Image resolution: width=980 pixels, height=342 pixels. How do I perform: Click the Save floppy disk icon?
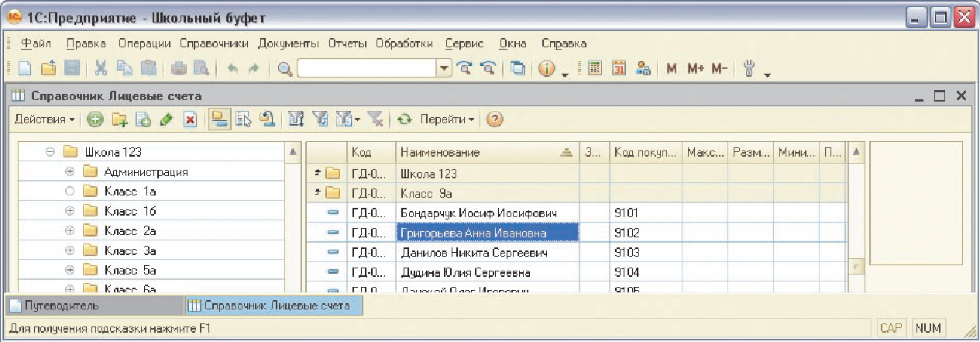[71, 68]
